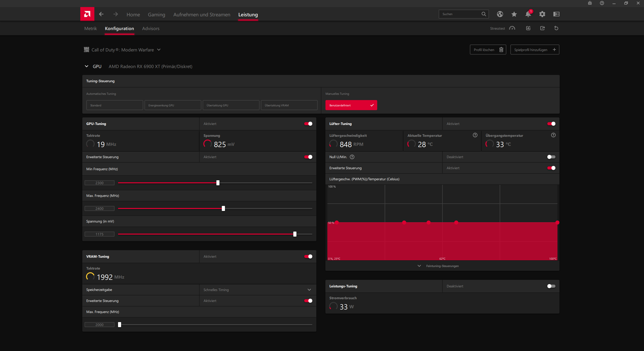Open the Gaming menu tab
Image resolution: width=644 pixels, height=351 pixels.
156,15
